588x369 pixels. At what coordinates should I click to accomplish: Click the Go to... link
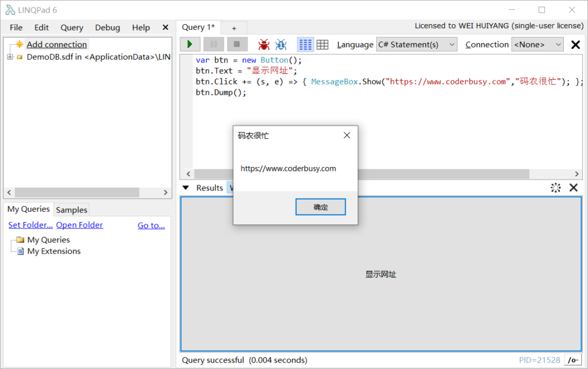click(151, 226)
